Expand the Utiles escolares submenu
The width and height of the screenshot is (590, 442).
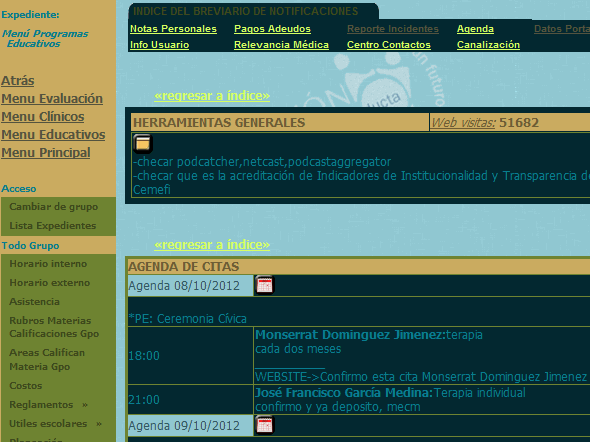pos(56,424)
